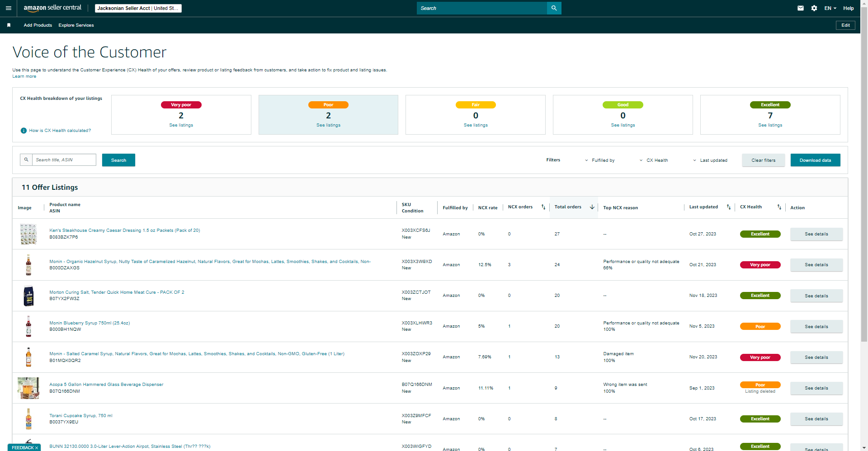Open Torani Cupcake Syrup product thumbnail

(x=28, y=419)
